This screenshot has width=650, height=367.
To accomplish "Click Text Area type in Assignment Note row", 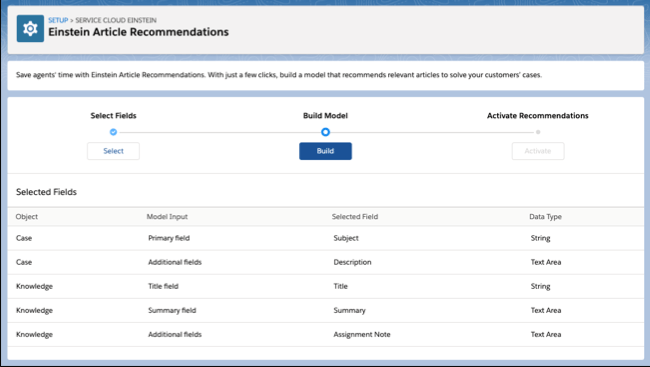I will [x=546, y=334].
